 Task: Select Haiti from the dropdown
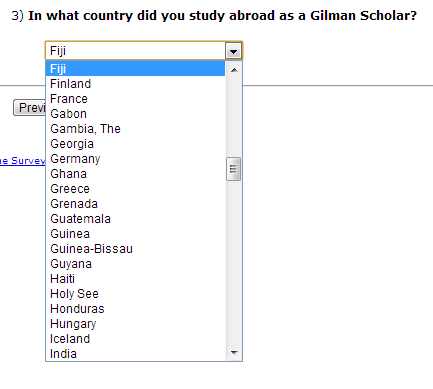[135, 279]
